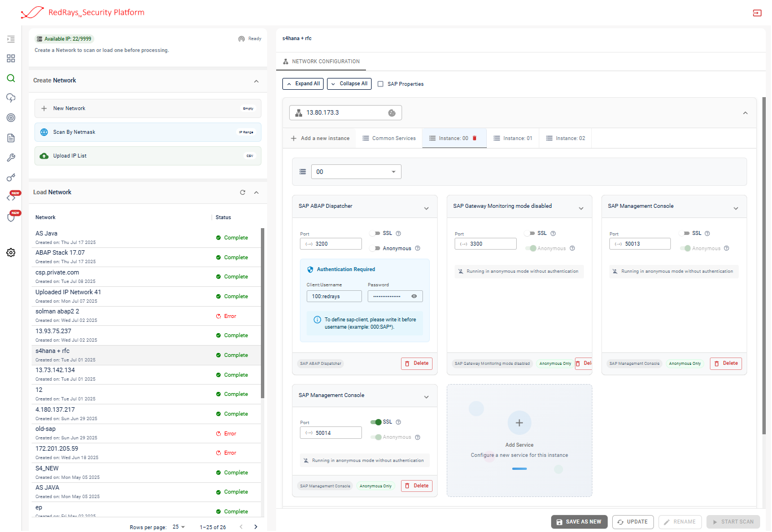Click the Update button
Viewport: 772px width, 532px height.
(633, 522)
